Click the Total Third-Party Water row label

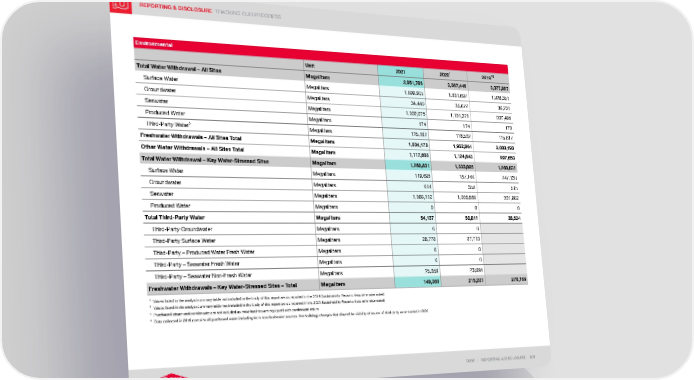[174, 217]
